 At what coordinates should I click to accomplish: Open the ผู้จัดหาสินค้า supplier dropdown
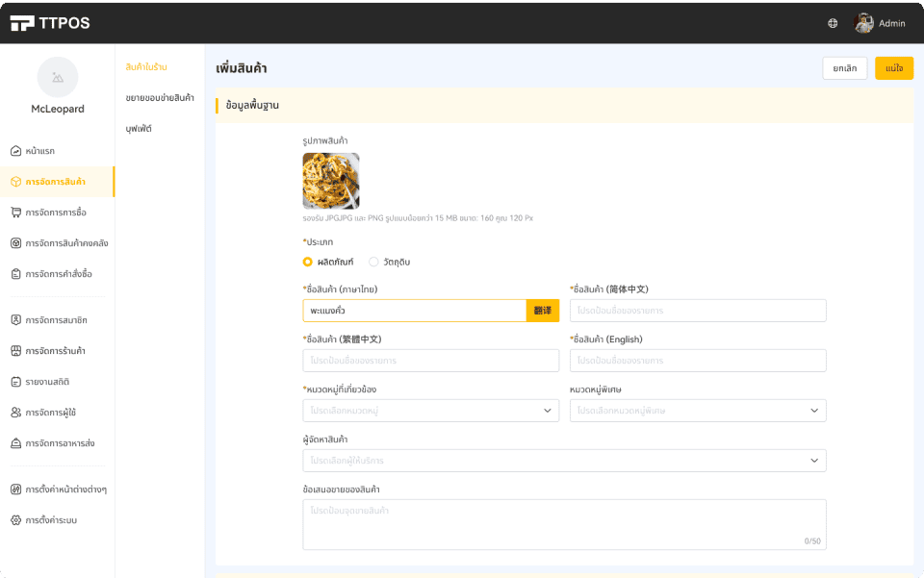pos(565,461)
